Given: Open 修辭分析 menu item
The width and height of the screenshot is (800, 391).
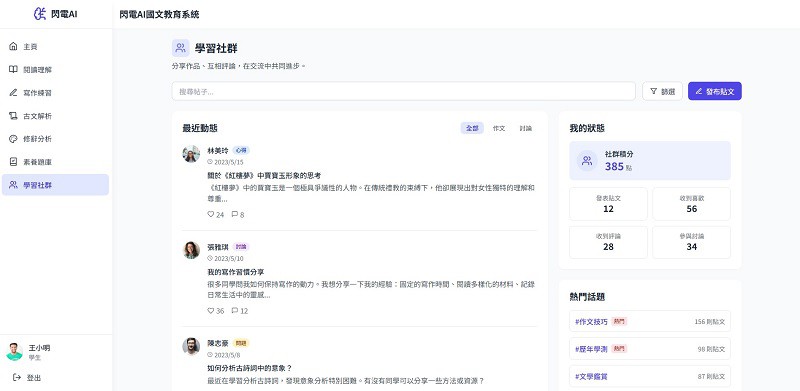Looking at the screenshot, I should point(55,139).
